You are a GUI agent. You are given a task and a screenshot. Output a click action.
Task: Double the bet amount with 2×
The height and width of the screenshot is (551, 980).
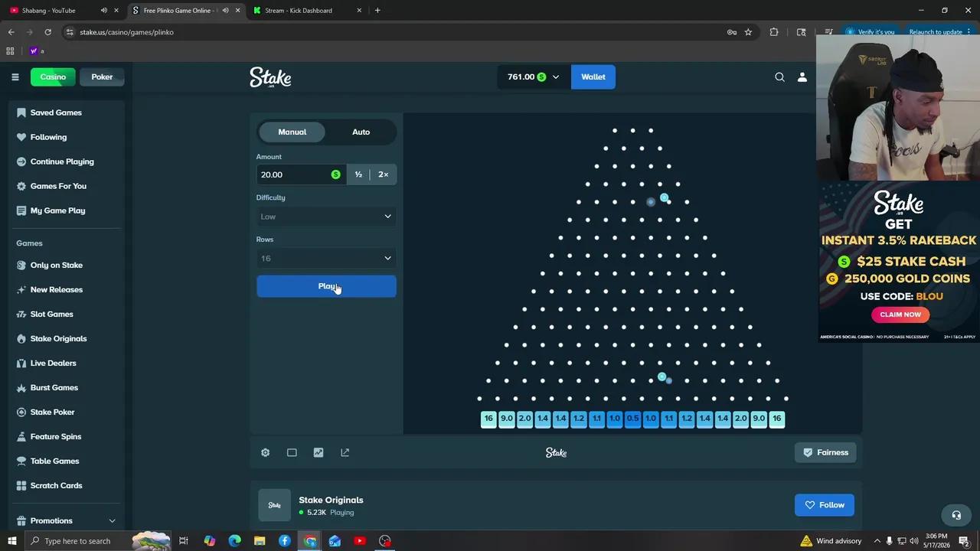point(384,174)
